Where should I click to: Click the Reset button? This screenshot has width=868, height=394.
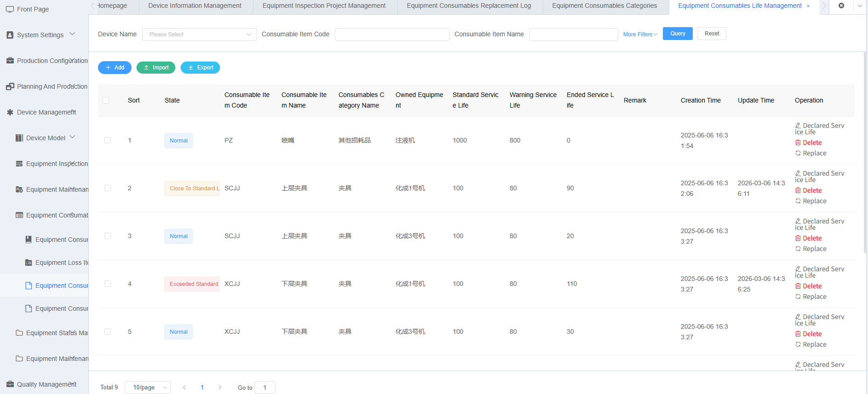point(712,34)
